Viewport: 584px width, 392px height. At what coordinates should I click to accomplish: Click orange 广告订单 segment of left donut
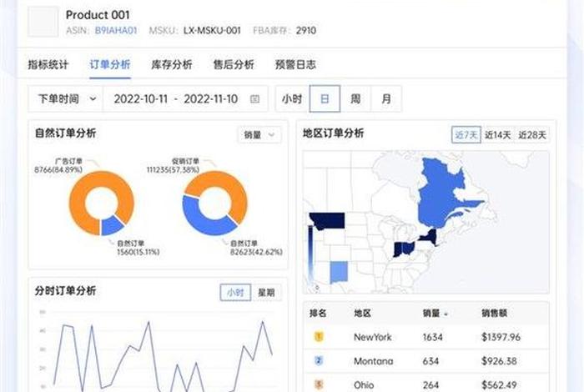[x=78, y=203]
